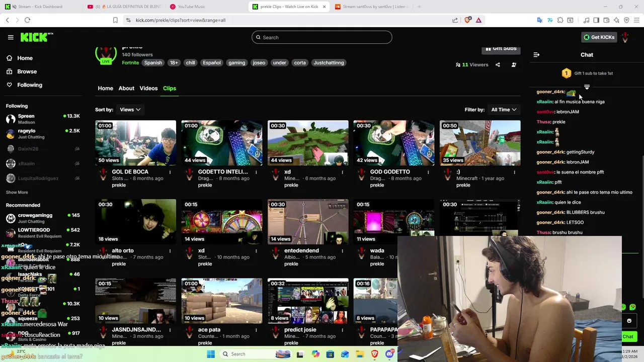The image size is (644, 362).
Task: Click the Fortnite category link
Action: (130, 63)
